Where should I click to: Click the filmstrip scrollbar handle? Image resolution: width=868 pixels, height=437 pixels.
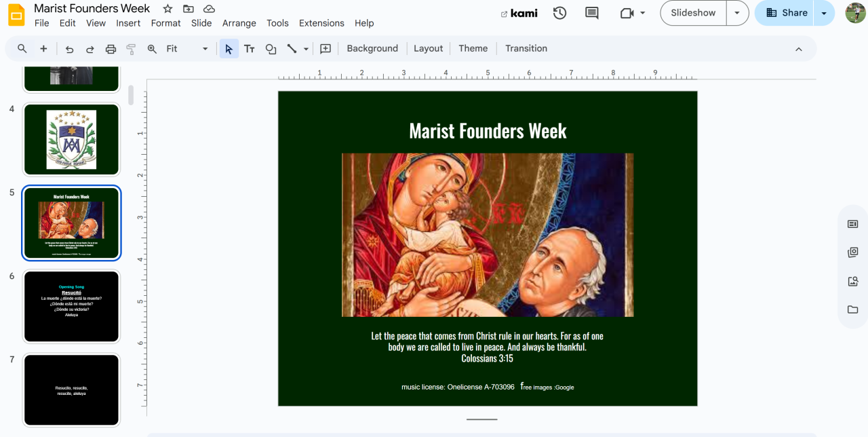click(x=131, y=95)
